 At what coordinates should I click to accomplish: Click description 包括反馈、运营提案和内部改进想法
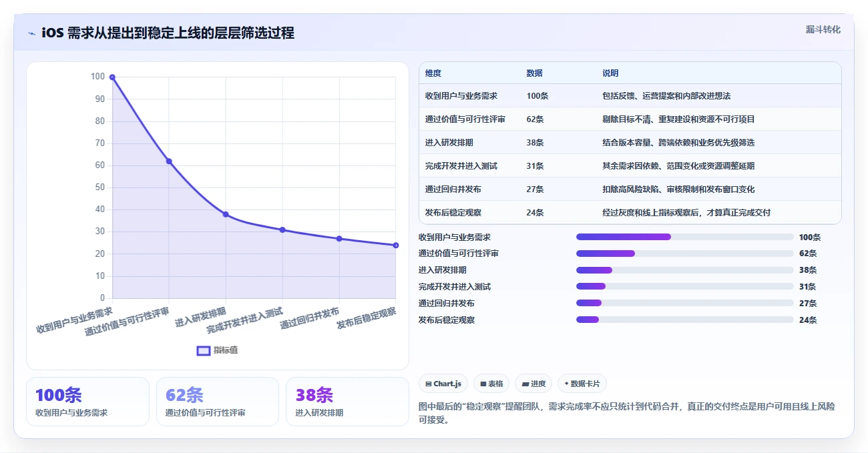tap(666, 95)
